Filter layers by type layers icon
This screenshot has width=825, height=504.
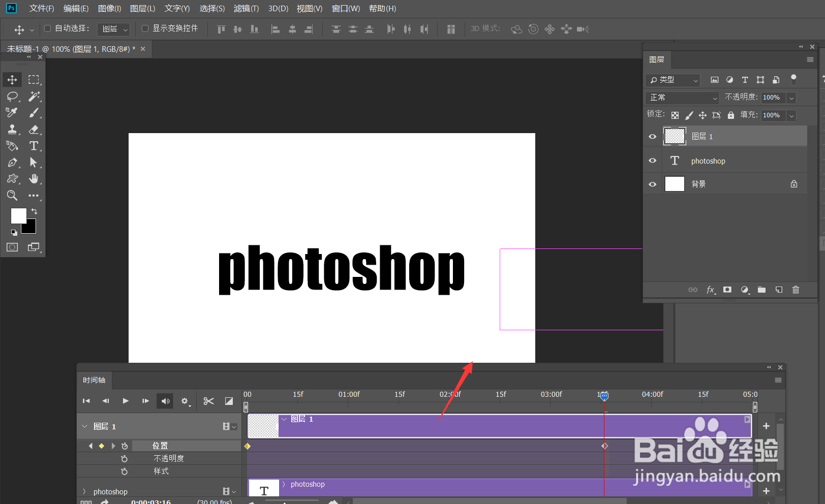pyautogui.click(x=745, y=80)
